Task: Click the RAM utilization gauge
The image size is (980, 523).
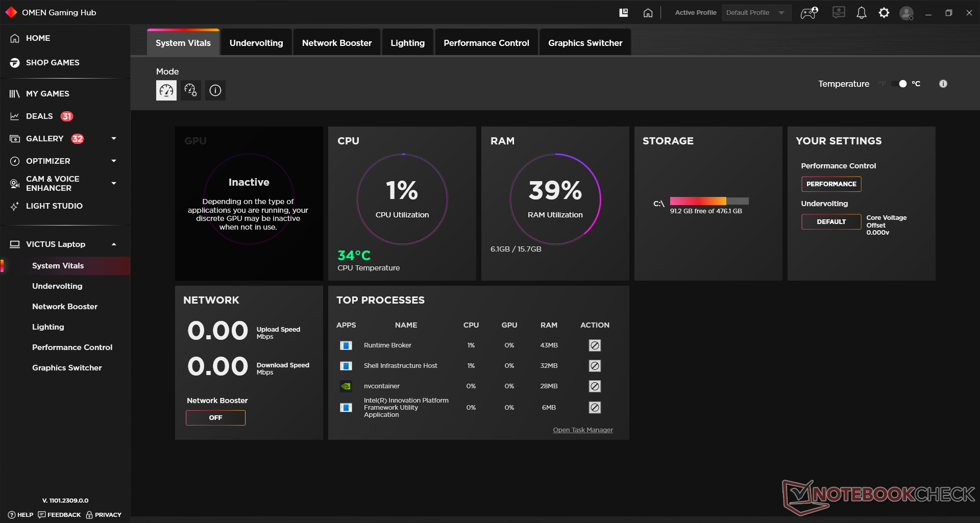Action: (x=555, y=199)
